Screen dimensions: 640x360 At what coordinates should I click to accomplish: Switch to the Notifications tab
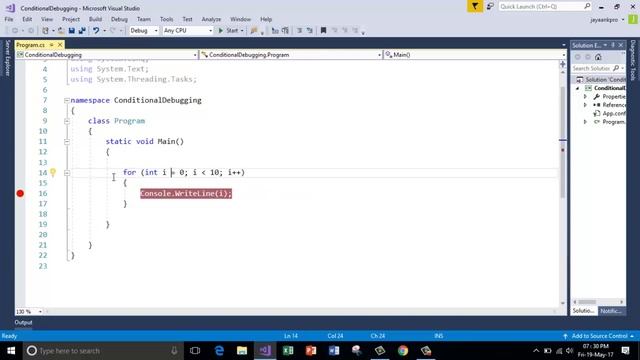coord(611,311)
